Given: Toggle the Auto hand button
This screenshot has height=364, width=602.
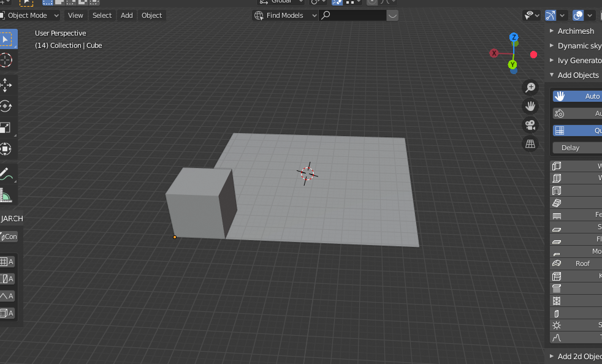Looking at the screenshot, I should (x=577, y=96).
